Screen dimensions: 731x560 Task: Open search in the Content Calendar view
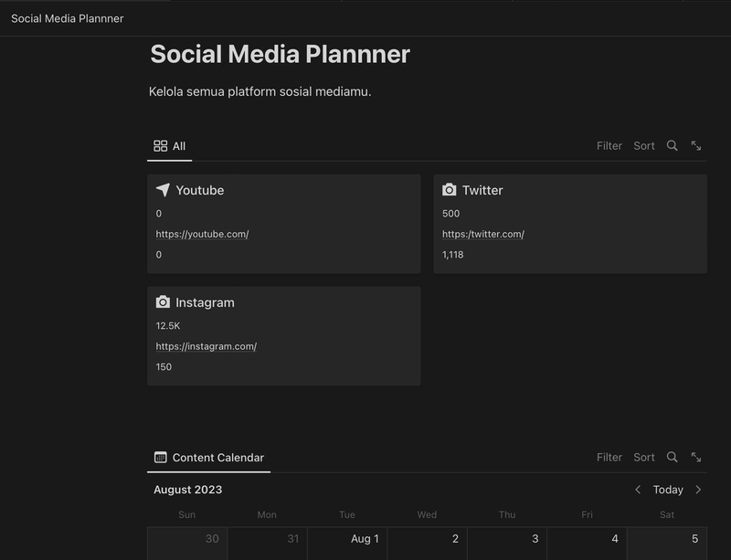point(672,457)
